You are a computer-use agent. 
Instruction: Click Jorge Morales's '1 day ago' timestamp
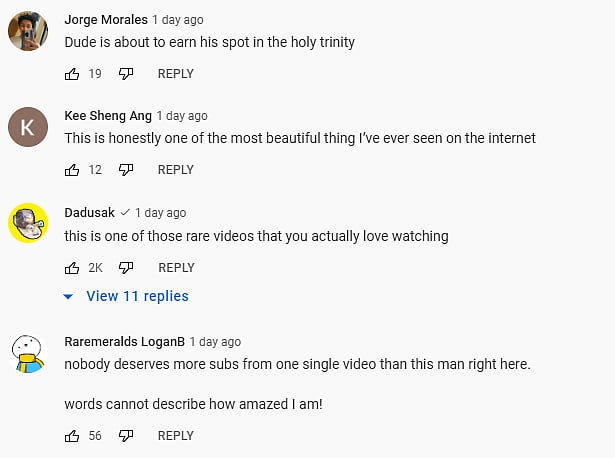click(178, 20)
